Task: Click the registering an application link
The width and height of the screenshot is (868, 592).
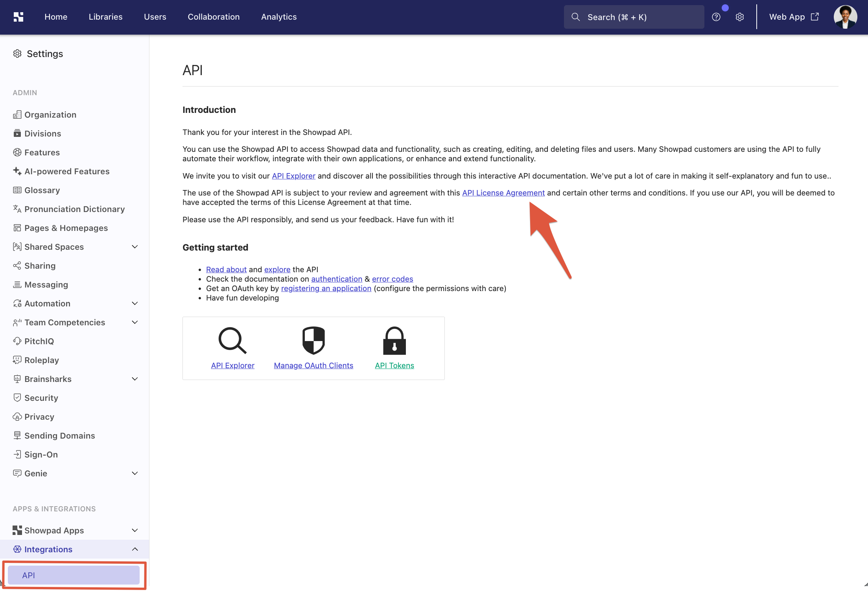Action: [326, 288]
